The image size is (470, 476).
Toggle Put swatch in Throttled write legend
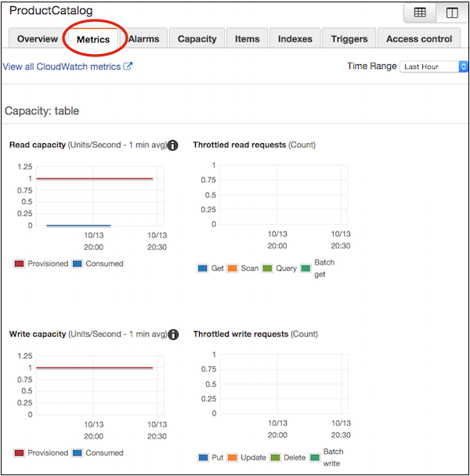point(203,457)
